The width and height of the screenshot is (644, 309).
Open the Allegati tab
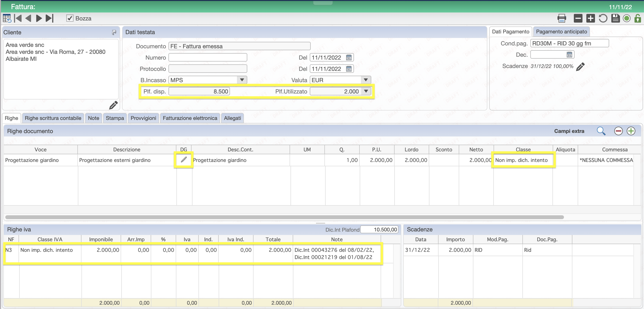(233, 118)
